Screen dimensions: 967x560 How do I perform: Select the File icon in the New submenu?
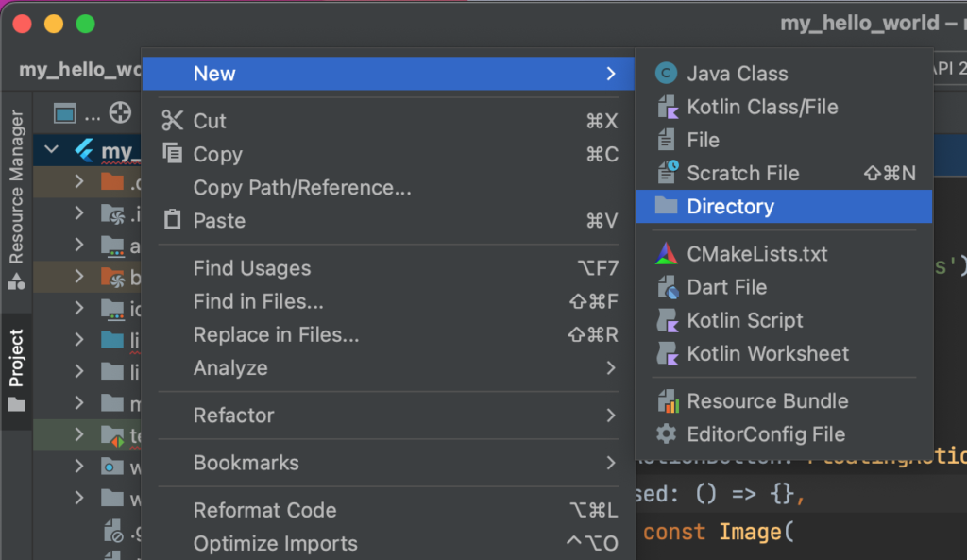pos(666,140)
